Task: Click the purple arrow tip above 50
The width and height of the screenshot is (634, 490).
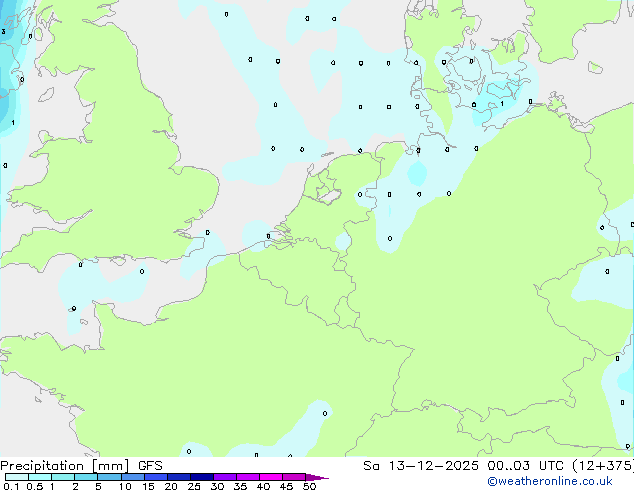Action: click(x=317, y=477)
